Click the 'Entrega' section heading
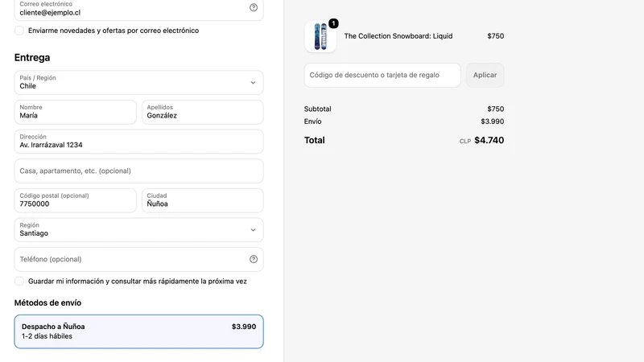This screenshot has width=644, height=362. click(x=32, y=57)
